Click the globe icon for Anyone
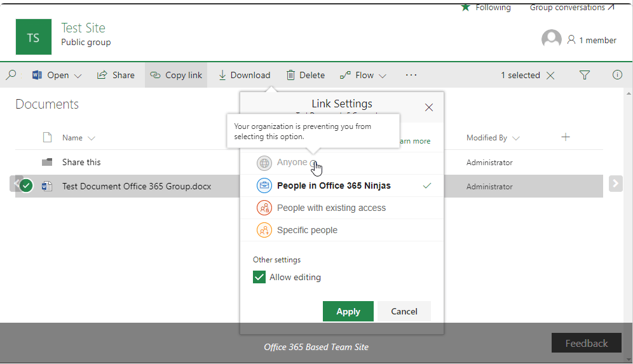Screen dimensions: 633x364 pos(264,163)
